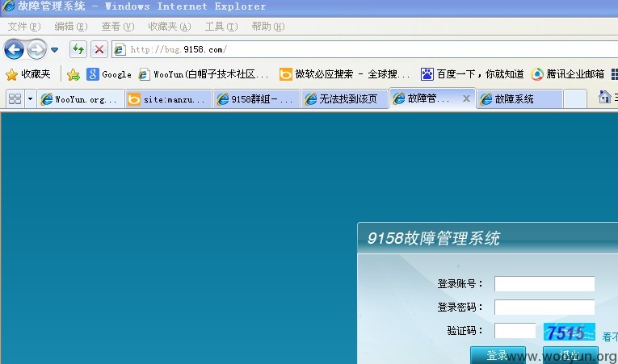This screenshot has width=618, height=364.
Task: Close the active 故障管 tab
Action: tap(466, 98)
